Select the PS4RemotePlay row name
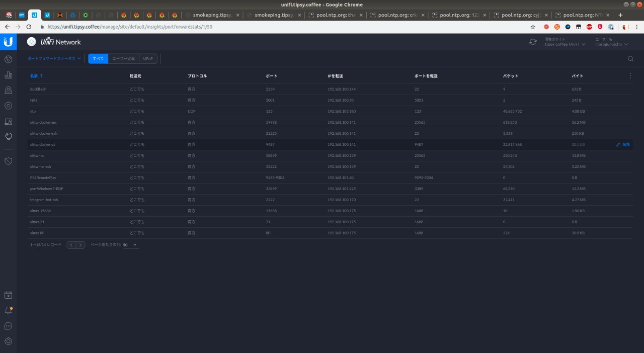The width and height of the screenshot is (644, 353). click(x=43, y=178)
